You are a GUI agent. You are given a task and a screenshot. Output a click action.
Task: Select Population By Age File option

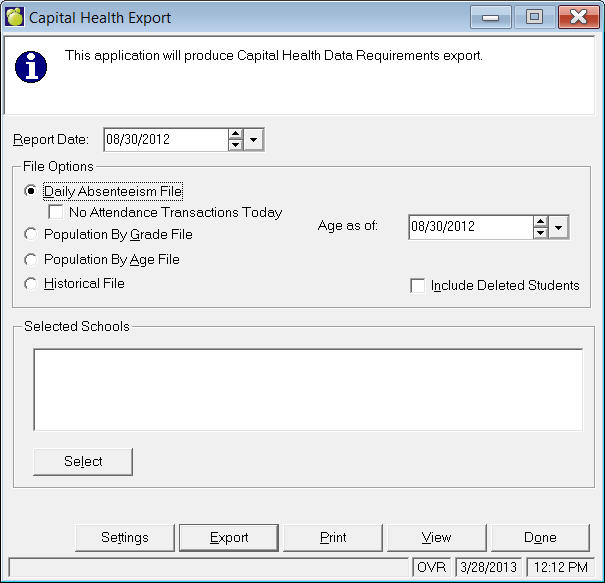coord(31,259)
